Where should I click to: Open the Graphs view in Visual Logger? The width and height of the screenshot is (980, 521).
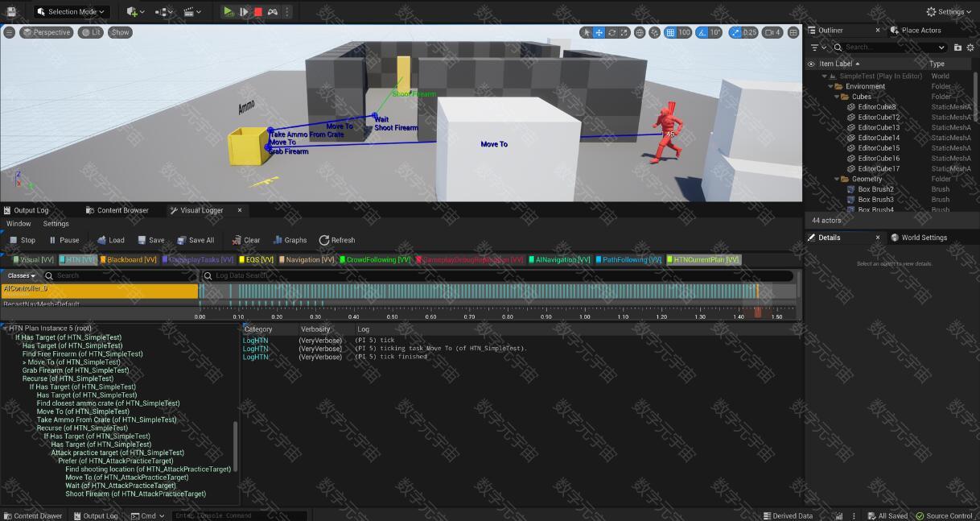290,240
